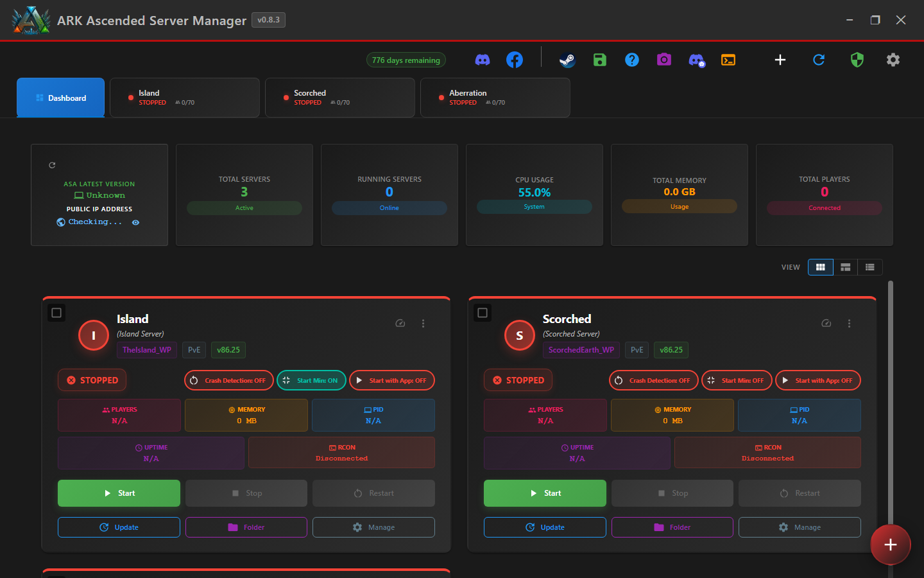
Task: Click the Steam icon in toolbar
Action: pyautogui.click(x=567, y=60)
